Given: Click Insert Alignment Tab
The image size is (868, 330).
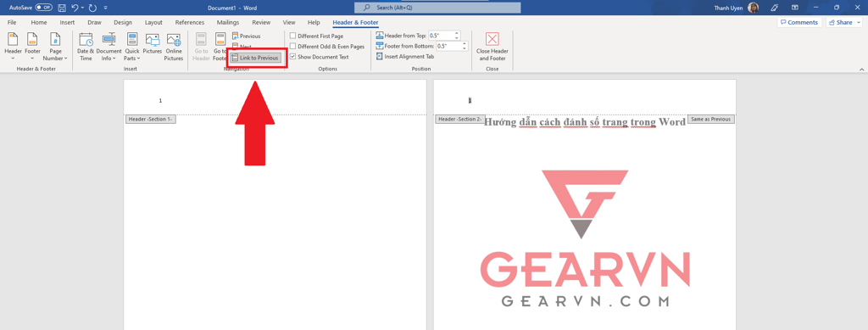Looking at the screenshot, I should point(404,57).
